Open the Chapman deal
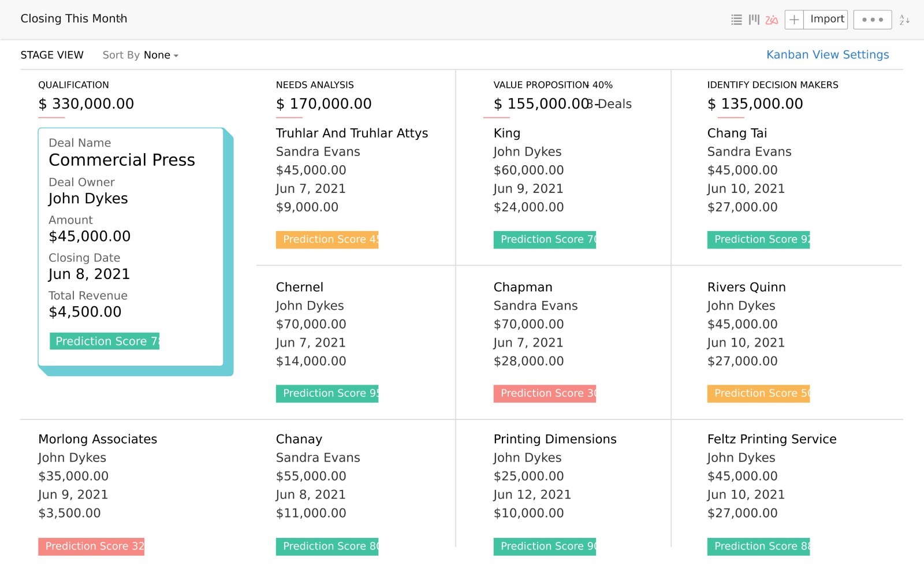This screenshot has height=576, width=924. pyautogui.click(x=523, y=287)
